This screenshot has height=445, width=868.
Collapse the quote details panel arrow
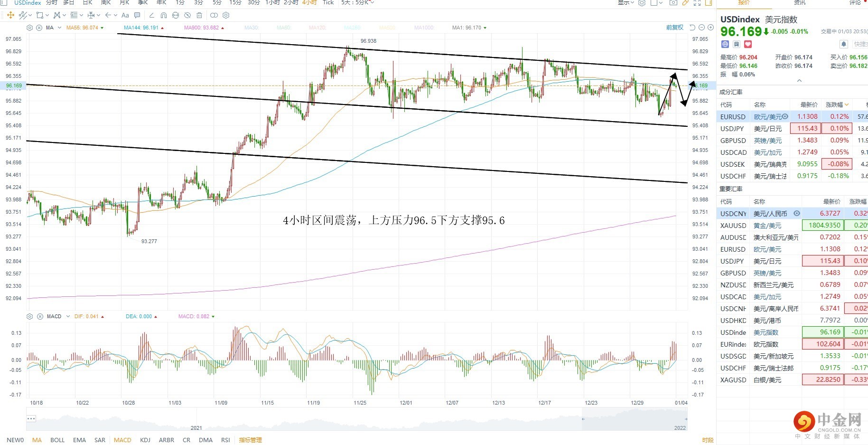(x=799, y=81)
